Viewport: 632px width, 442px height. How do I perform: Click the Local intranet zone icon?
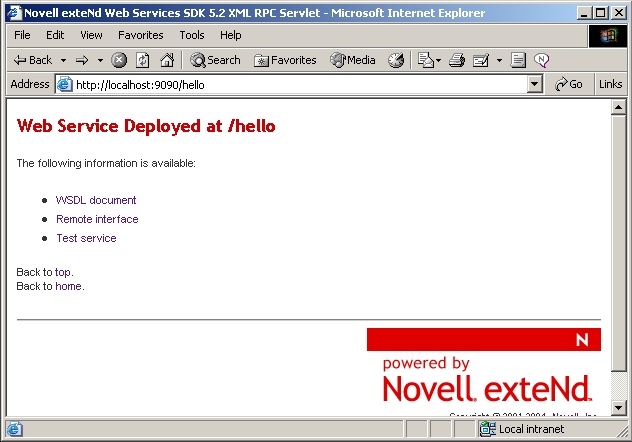click(488, 429)
